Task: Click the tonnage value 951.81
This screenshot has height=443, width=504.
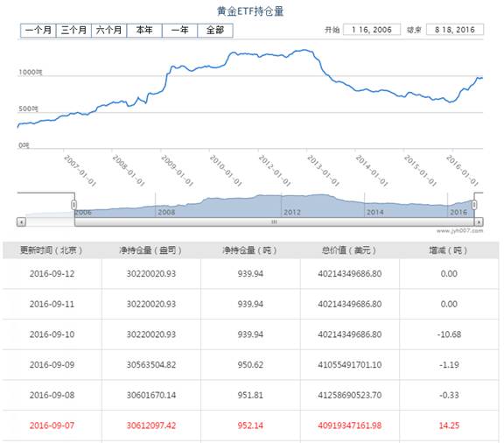Action: pyautogui.click(x=250, y=395)
